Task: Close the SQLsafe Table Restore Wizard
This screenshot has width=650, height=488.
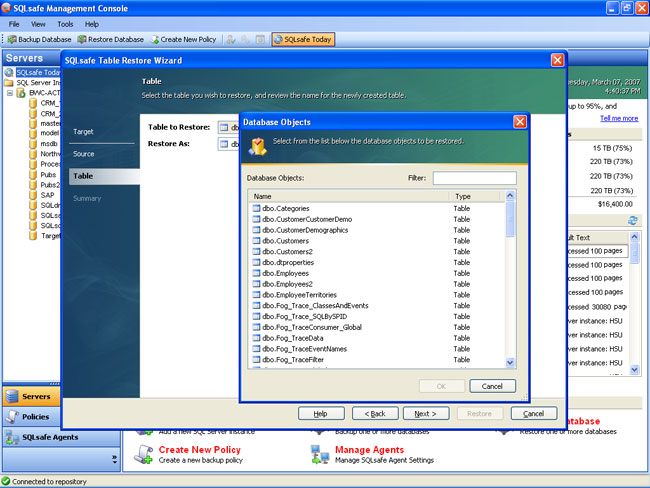Action: 557,60
